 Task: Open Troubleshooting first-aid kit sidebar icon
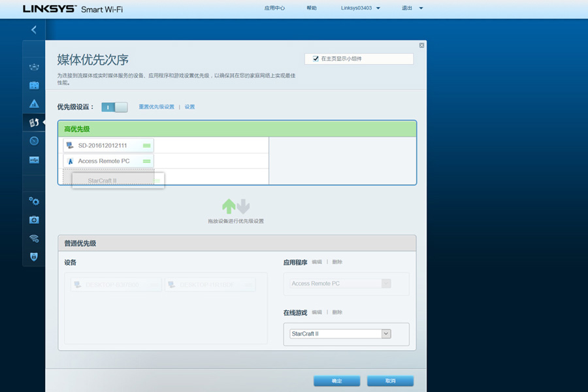34,220
